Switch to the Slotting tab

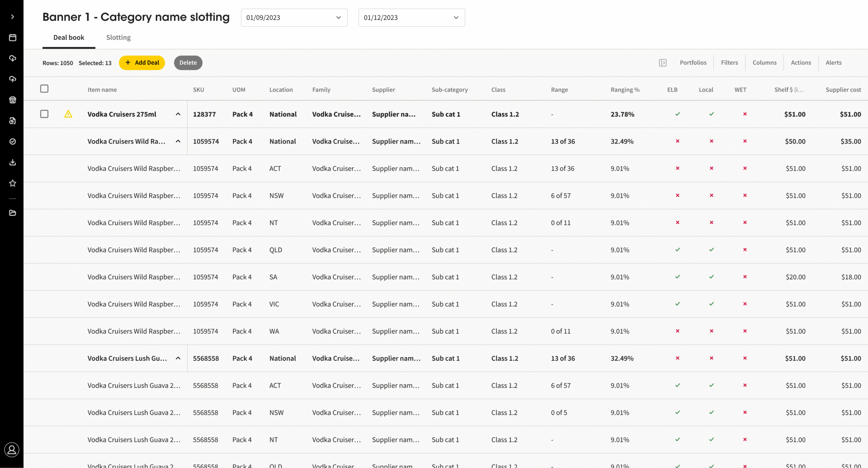click(118, 37)
